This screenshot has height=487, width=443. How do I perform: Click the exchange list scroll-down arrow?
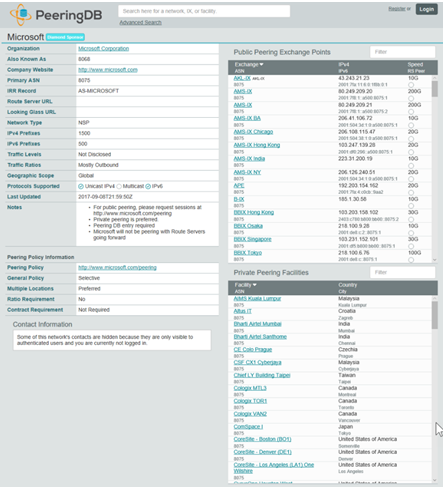coord(435,260)
